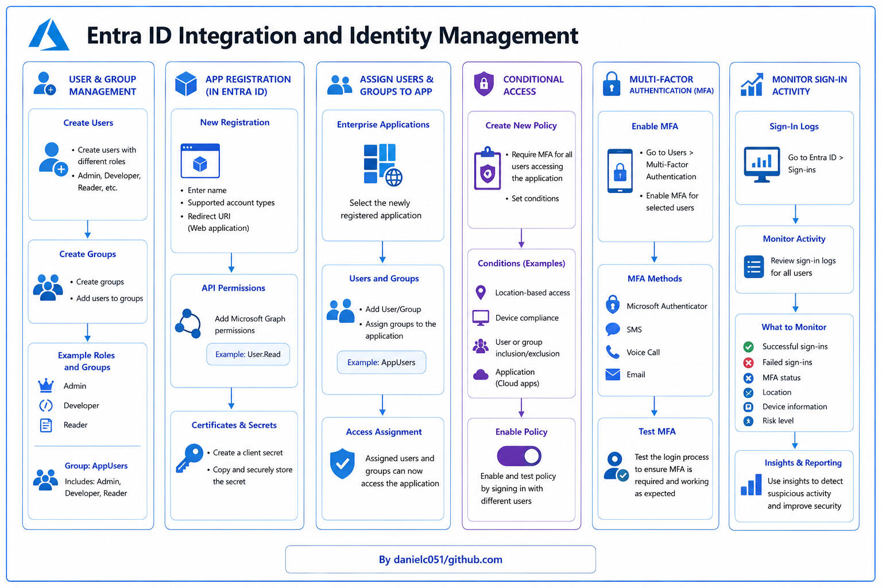
Task: Click the add-user icon in Create Users card
Action: coord(53,159)
